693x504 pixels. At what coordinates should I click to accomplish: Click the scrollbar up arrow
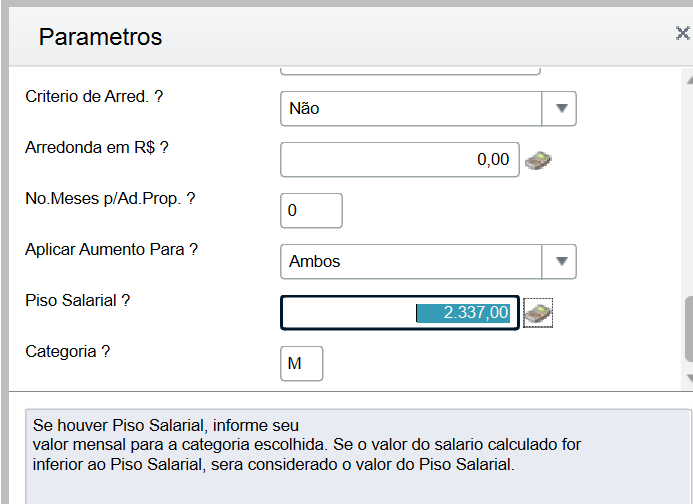(x=688, y=77)
